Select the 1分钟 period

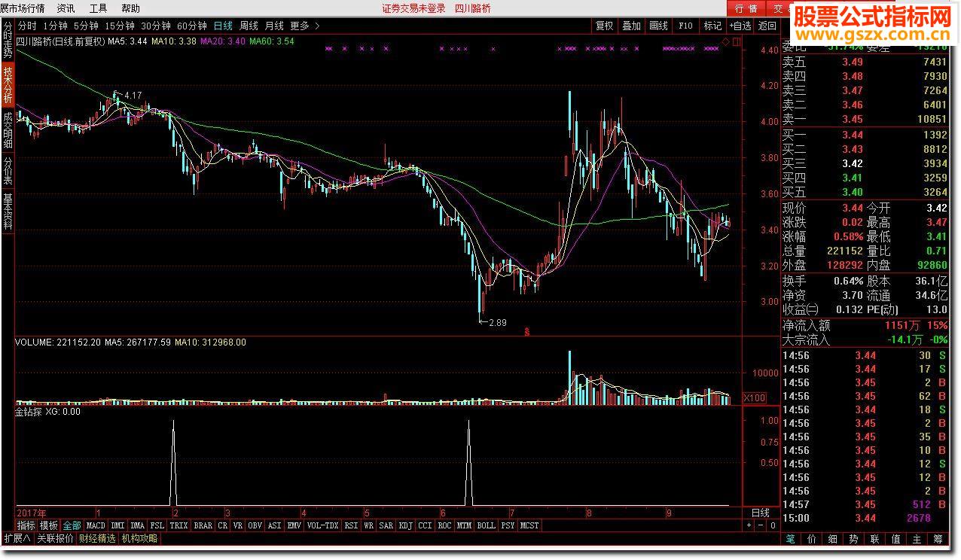[55, 26]
